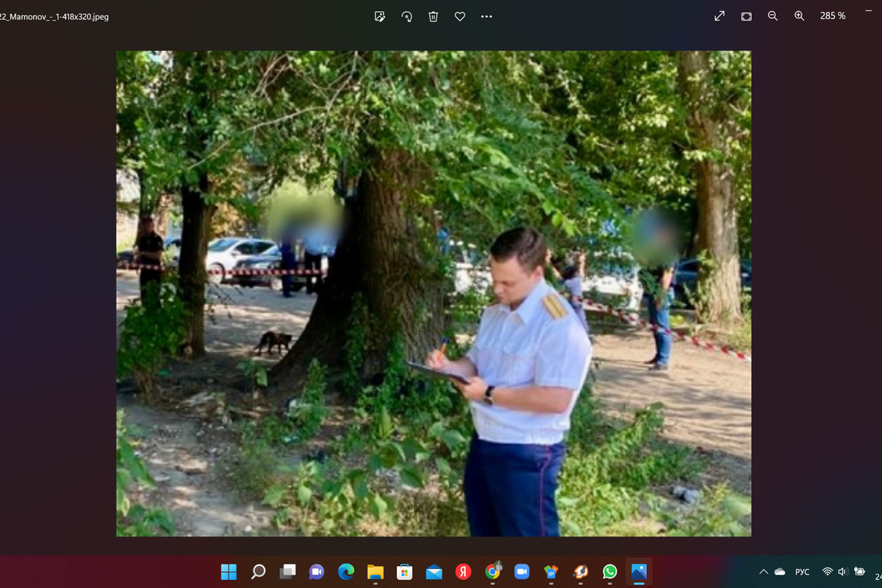This screenshot has height=588, width=882.
Task: Zoom out using the minus magnifier
Action: tap(772, 16)
